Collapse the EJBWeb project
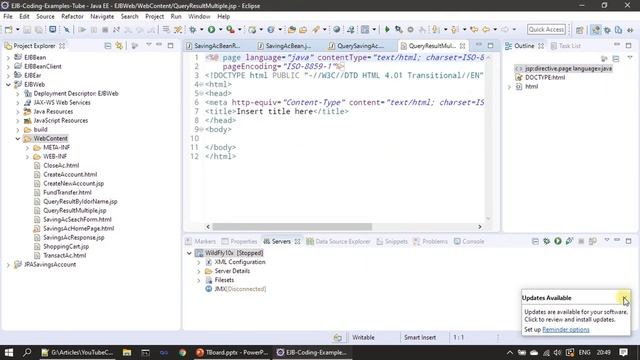 [x=8, y=84]
